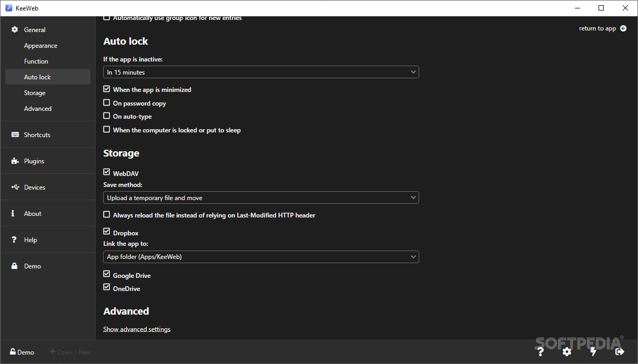Enable lock when computer is locked or asleep

coord(107,129)
